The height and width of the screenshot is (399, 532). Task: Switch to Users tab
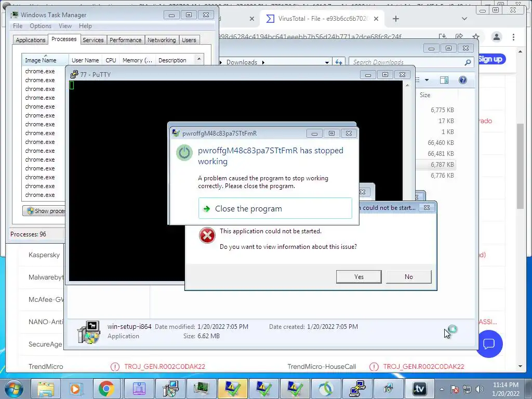(189, 40)
